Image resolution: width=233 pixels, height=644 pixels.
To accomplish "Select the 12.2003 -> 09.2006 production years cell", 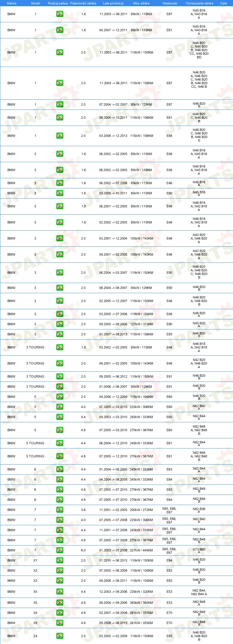I will pos(113,592).
